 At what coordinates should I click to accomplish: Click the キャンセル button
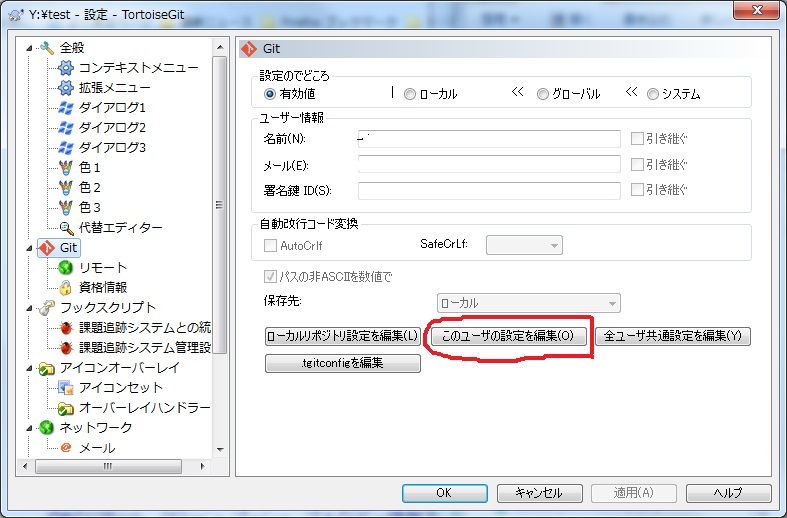[x=540, y=493]
